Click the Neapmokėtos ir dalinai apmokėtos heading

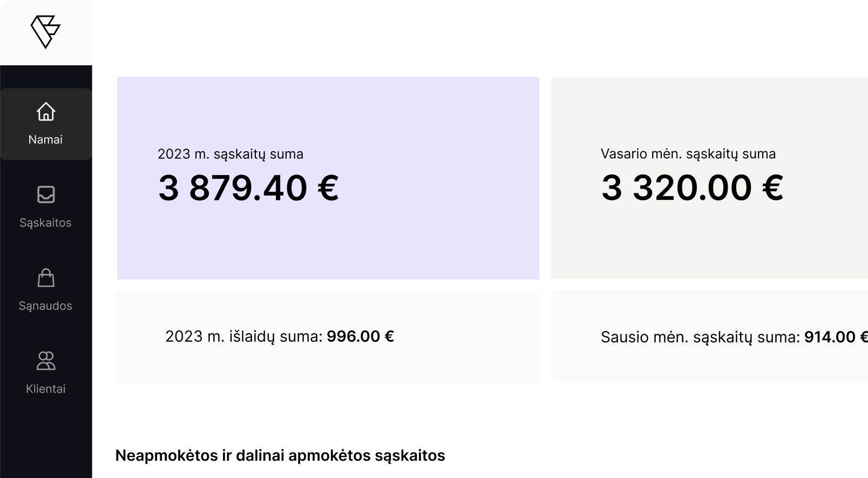coord(280,455)
